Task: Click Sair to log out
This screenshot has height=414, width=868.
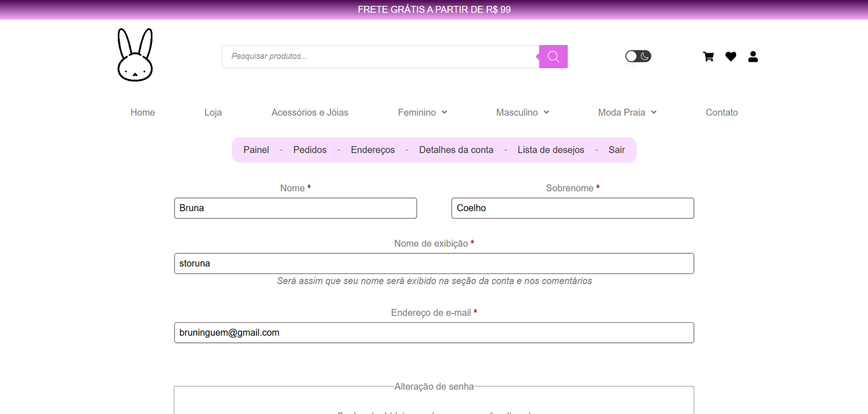Action: [616, 150]
